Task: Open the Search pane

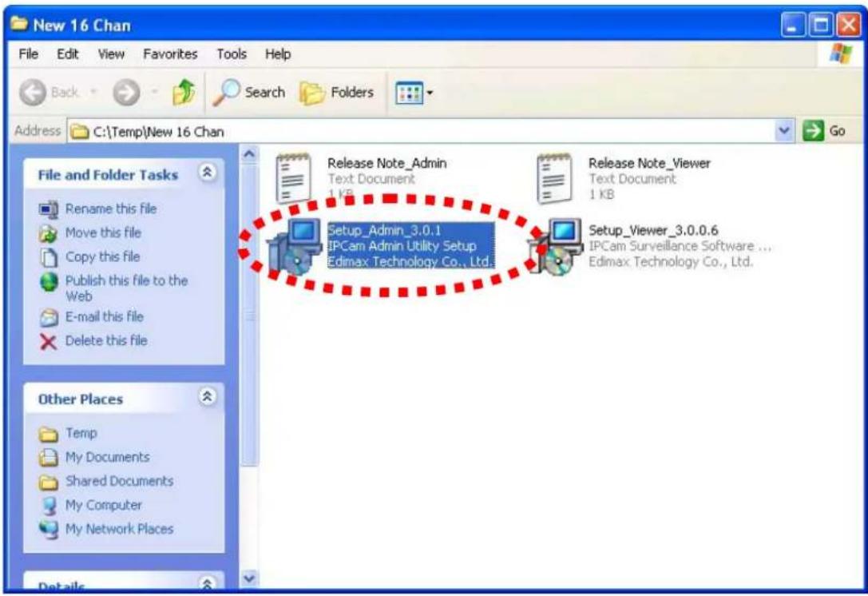Action: click(249, 93)
